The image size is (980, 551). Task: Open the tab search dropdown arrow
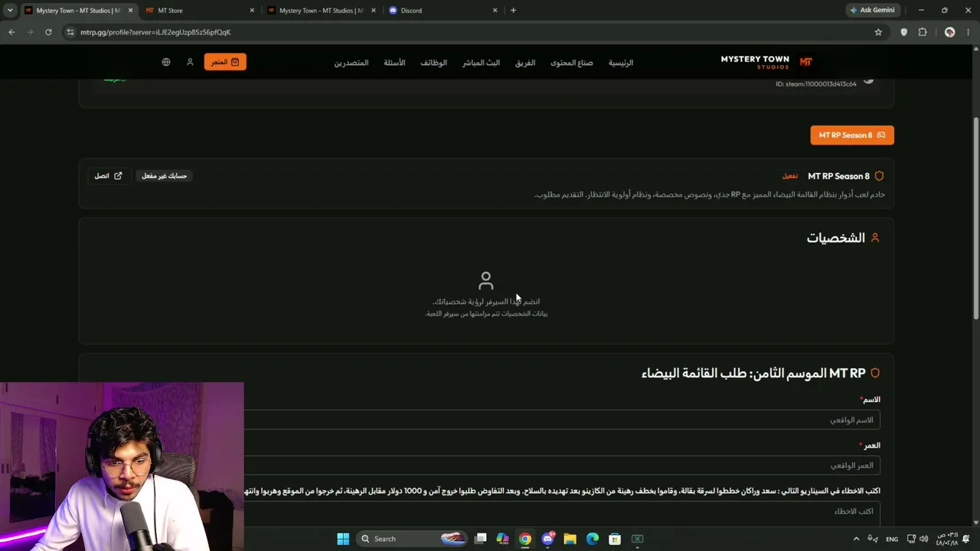pyautogui.click(x=10, y=11)
